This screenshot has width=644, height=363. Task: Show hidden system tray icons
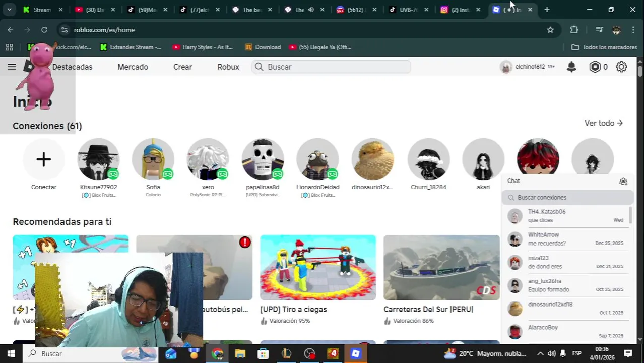tap(540, 353)
